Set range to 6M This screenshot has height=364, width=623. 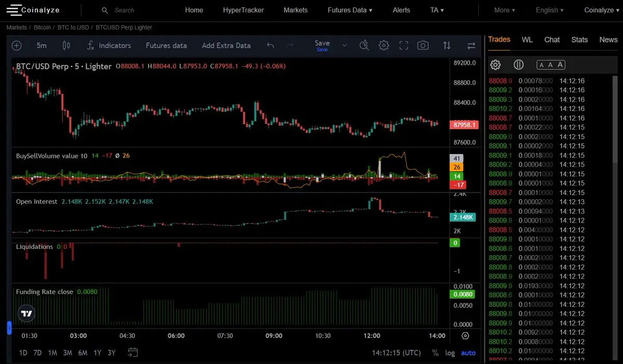(x=83, y=353)
